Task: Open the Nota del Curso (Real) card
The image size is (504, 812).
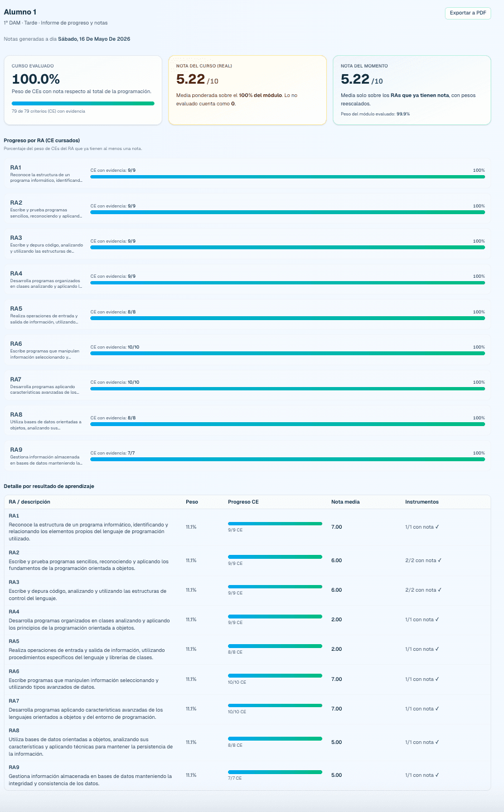Action: [248, 90]
